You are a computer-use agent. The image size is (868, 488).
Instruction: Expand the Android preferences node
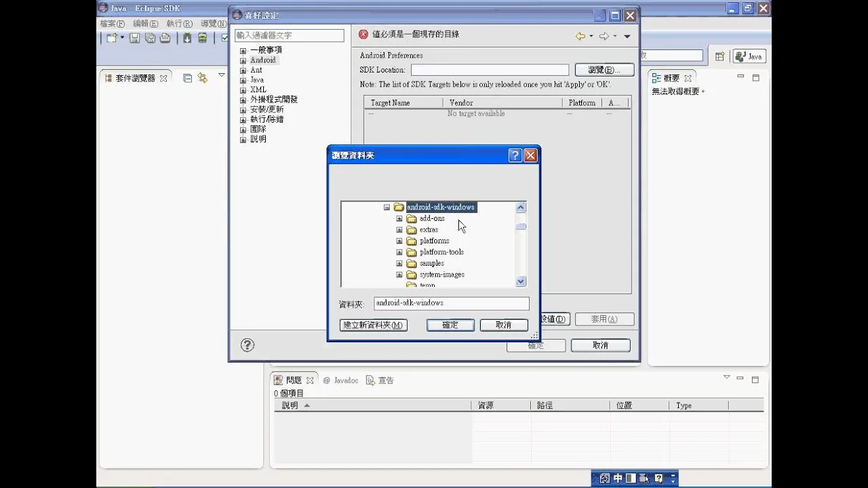[x=243, y=60]
